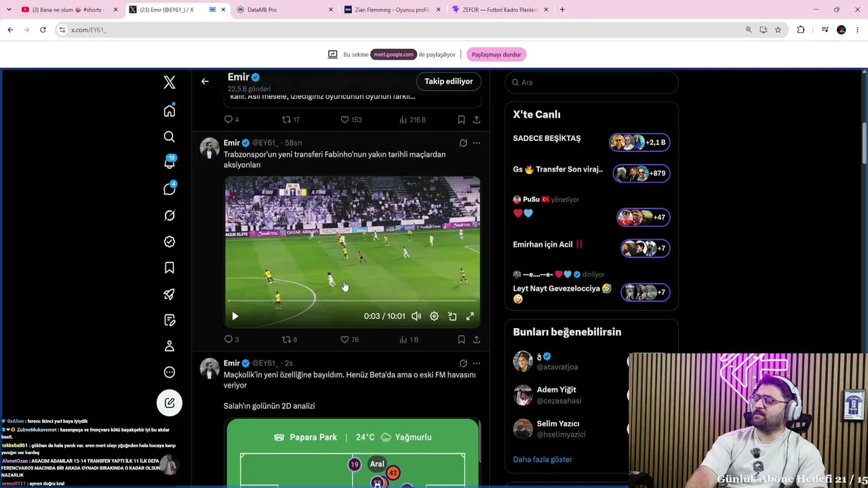Open the Grok icon in X sidebar
The image size is (868, 488).
(170, 216)
